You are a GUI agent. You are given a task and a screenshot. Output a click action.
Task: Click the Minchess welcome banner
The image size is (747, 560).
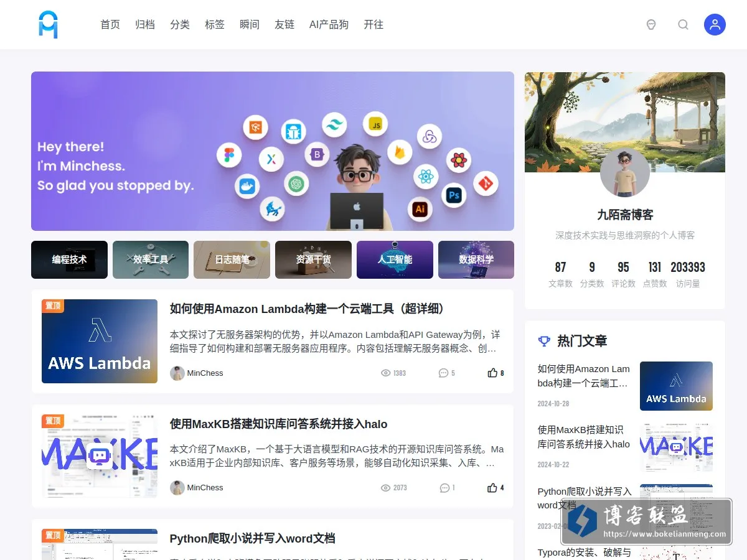273,151
